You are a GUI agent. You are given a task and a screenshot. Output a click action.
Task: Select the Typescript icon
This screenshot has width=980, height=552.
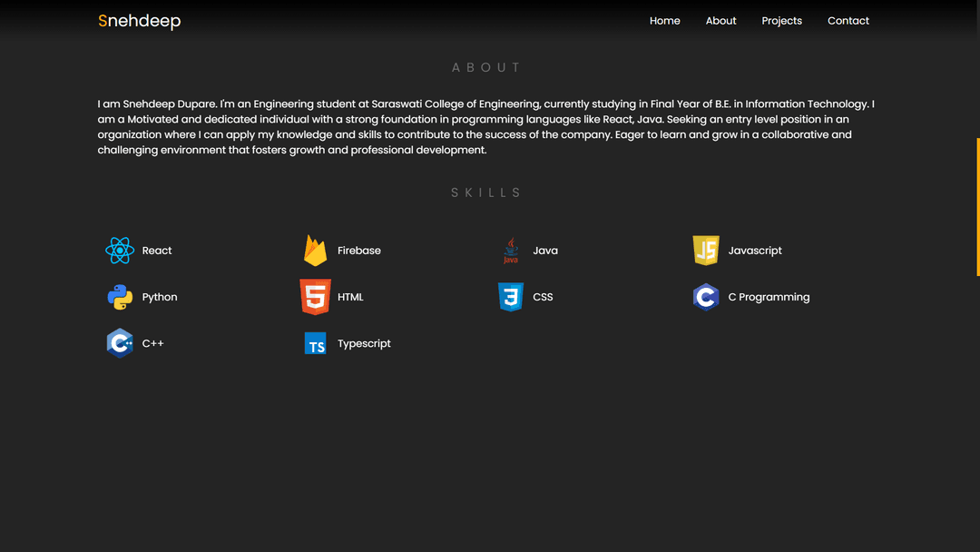315,343
